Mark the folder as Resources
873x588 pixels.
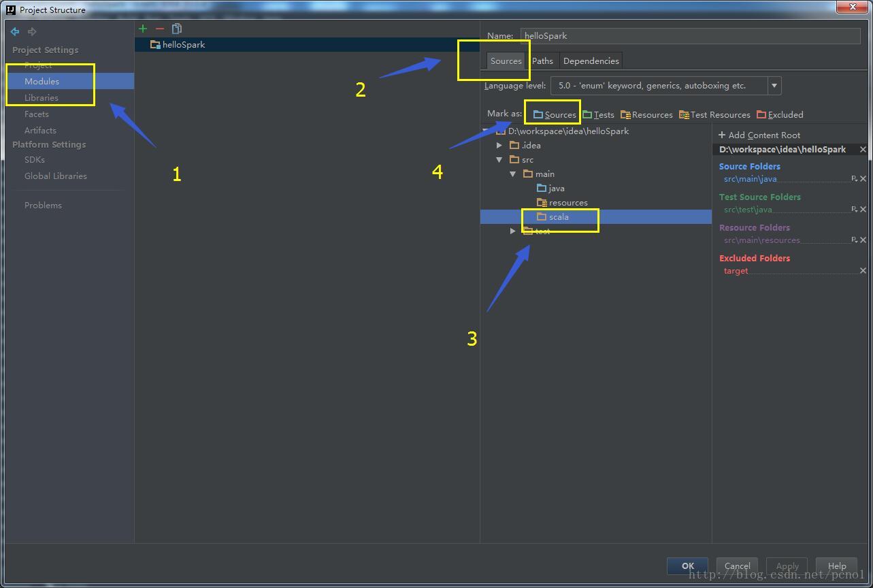(646, 114)
